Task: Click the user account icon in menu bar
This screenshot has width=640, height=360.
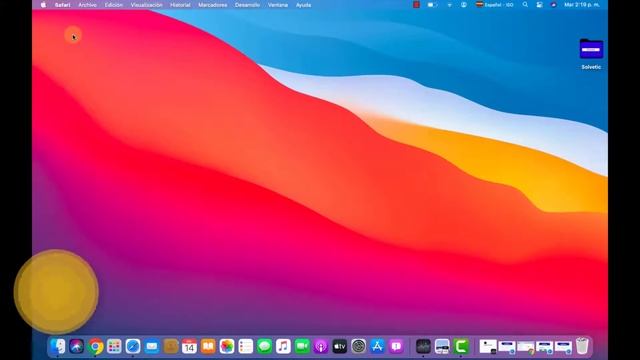Action: click(x=464, y=5)
